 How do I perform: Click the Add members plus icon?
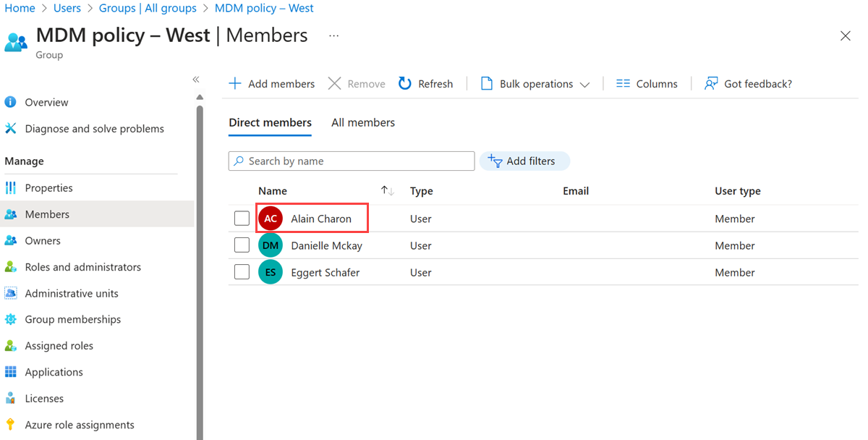[235, 84]
